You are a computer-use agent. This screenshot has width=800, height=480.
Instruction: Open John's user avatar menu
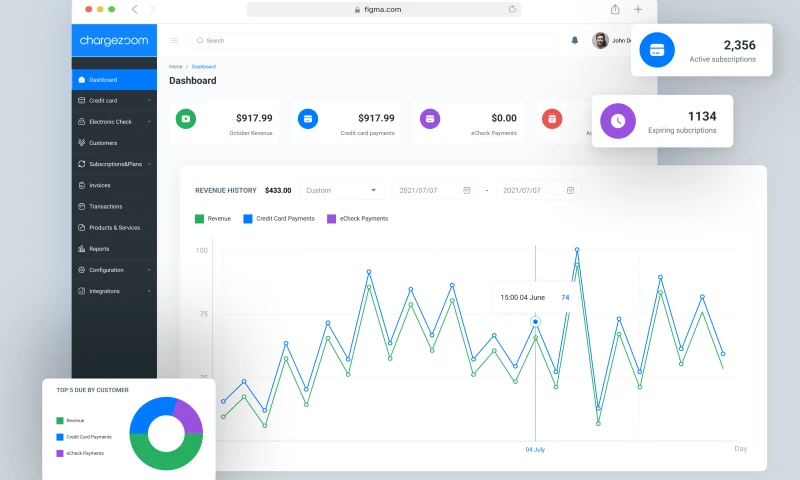tap(601, 40)
